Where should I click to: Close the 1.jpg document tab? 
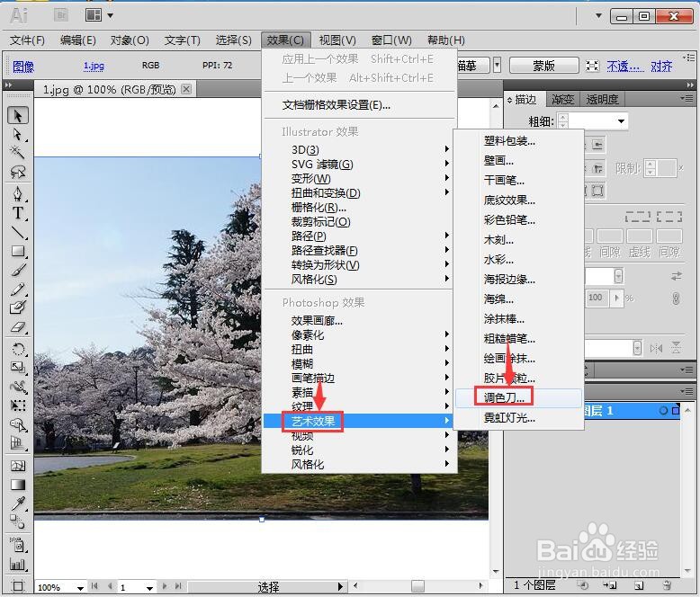coord(186,89)
